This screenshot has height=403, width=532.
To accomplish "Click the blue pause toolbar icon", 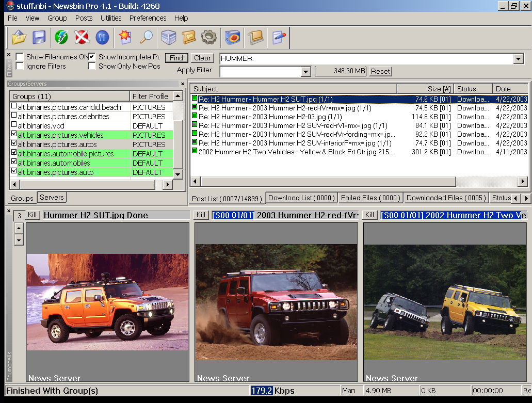I will click(102, 37).
